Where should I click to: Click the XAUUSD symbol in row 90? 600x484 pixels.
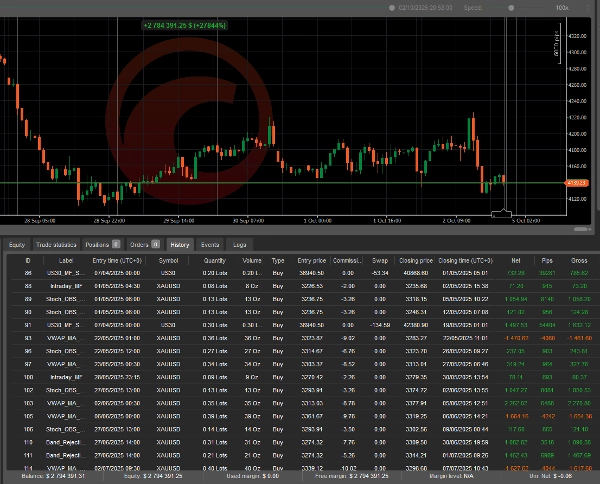168,312
